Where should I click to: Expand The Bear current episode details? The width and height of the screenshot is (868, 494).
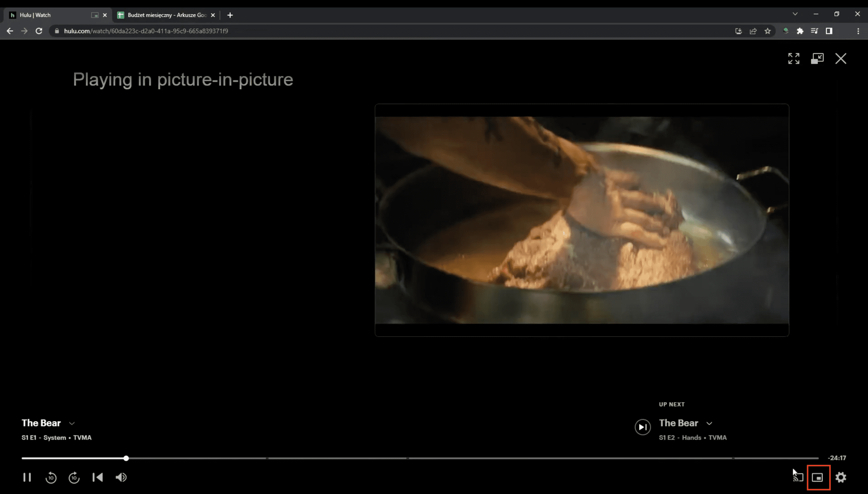(x=72, y=423)
